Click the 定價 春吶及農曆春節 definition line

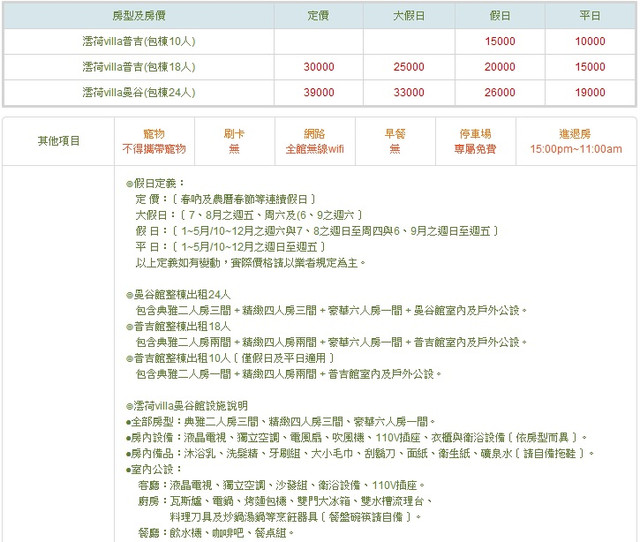[x=226, y=199]
